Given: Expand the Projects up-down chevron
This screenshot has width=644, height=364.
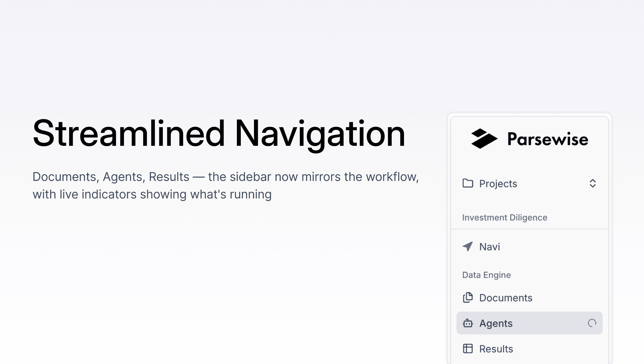Looking at the screenshot, I should 592,183.
